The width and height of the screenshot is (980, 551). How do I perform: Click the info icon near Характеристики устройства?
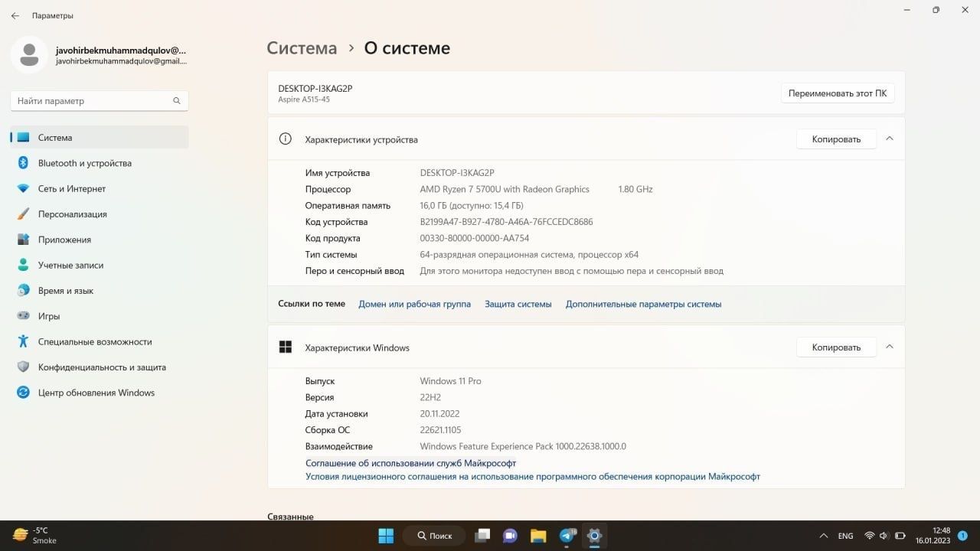click(x=285, y=139)
